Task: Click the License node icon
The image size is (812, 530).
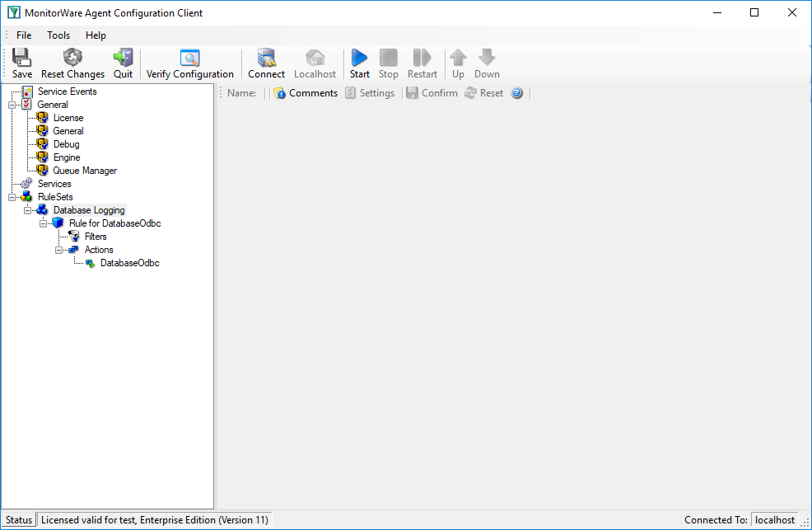Action: (x=43, y=118)
